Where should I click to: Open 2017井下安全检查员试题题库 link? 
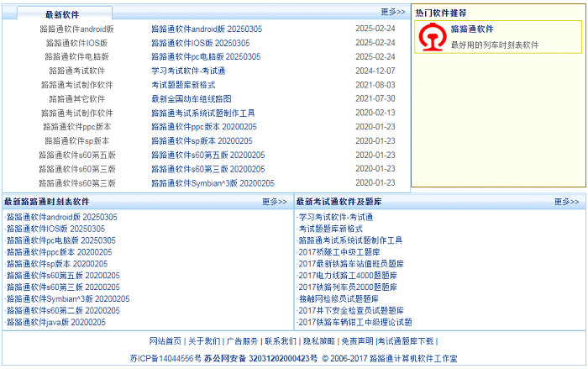click(x=351, y=310)
